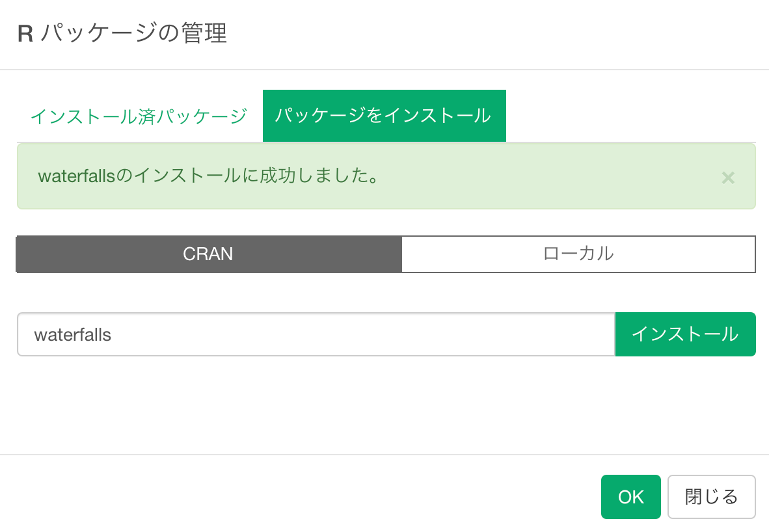The height and width of the screenshot is (532, 769).
Task: Select the white ローカル segment option
Action: (578, 254)
